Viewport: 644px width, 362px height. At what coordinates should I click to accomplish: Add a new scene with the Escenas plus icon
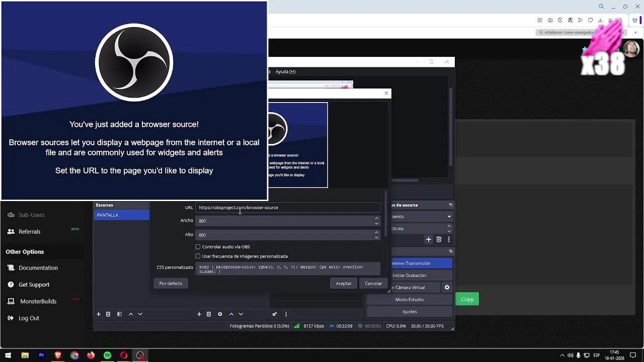click(x=99, y=314)
